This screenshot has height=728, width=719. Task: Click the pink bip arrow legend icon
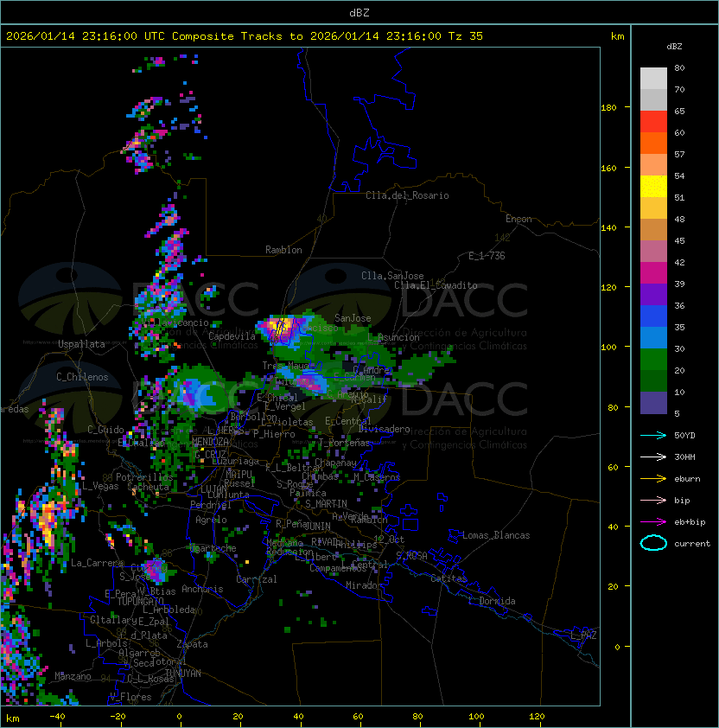[x=653, y=500]
